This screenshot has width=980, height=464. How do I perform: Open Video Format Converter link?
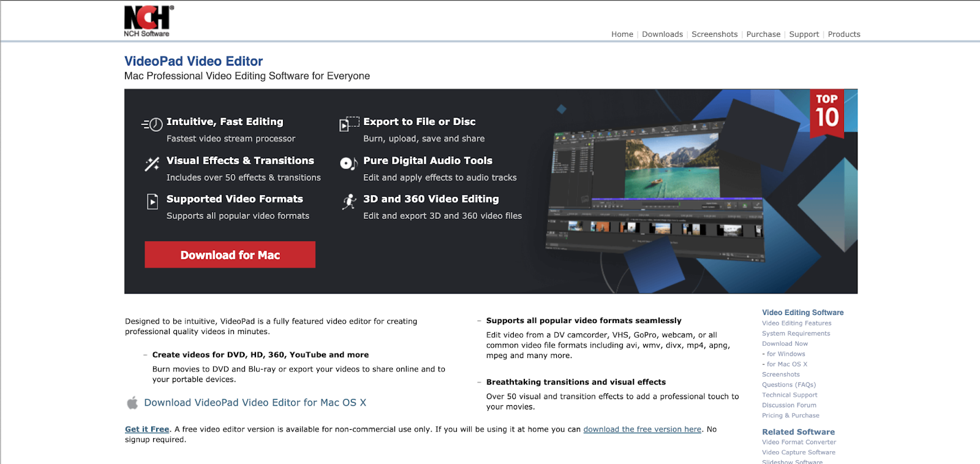pyautogui.click(x=799, y=442)
